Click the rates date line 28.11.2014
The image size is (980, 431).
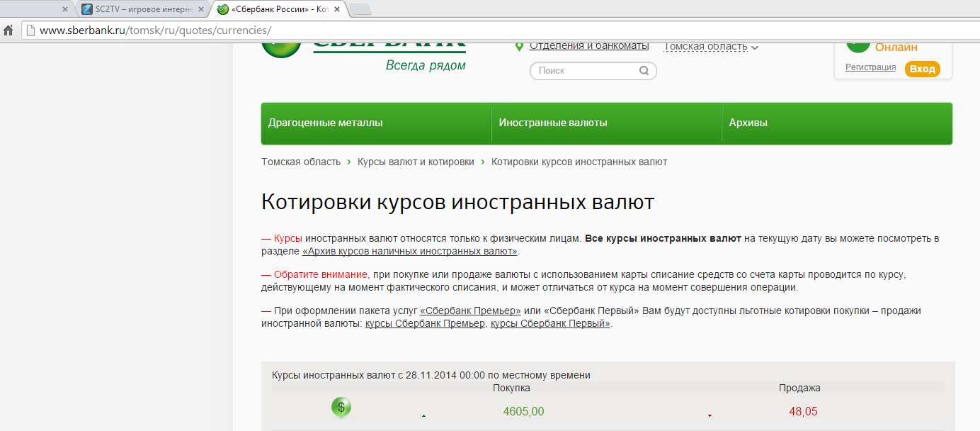(x=431, y=375)
